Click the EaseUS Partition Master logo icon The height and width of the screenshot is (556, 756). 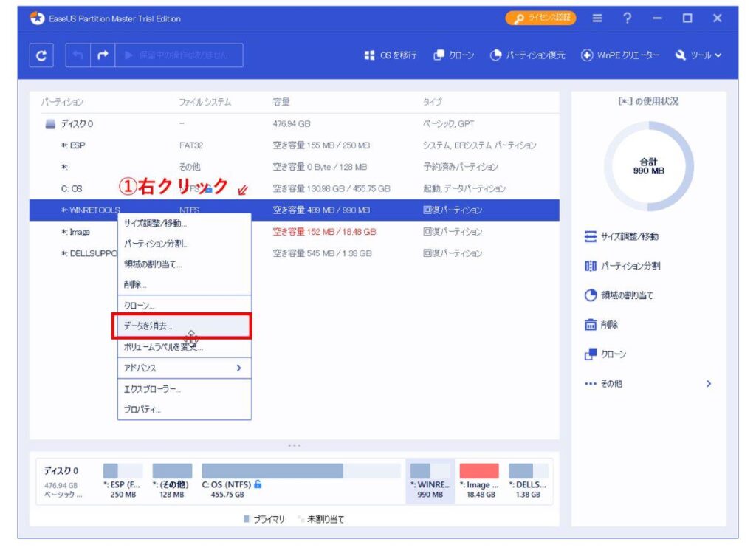37,18
